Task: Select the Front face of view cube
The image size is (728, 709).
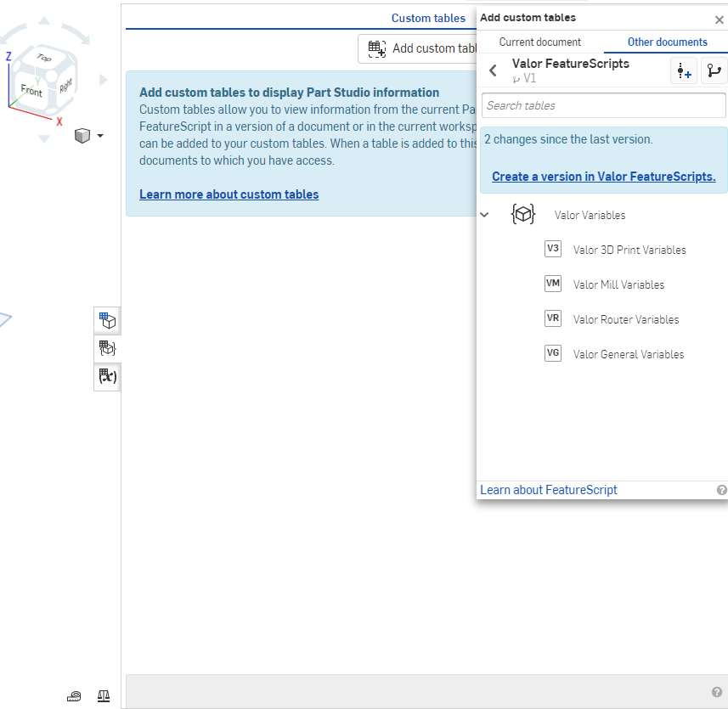Action: [x=31, y=91]
